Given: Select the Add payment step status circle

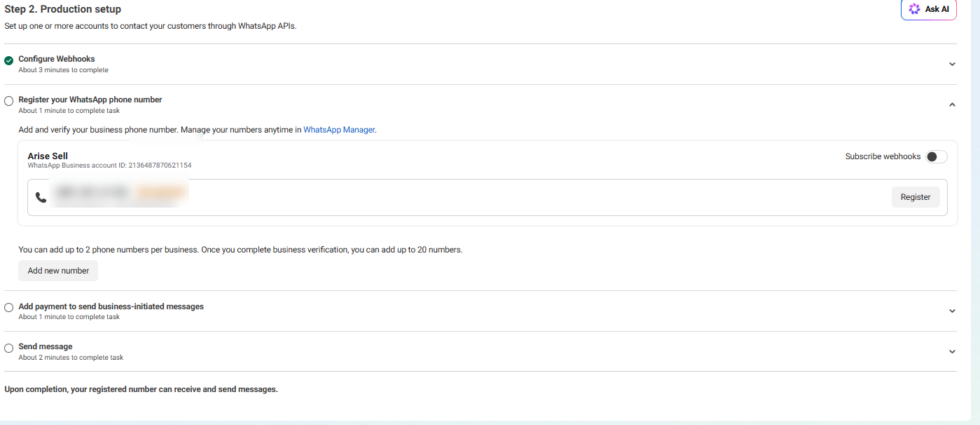Looking at the screenshot, I should click(9, 308).
